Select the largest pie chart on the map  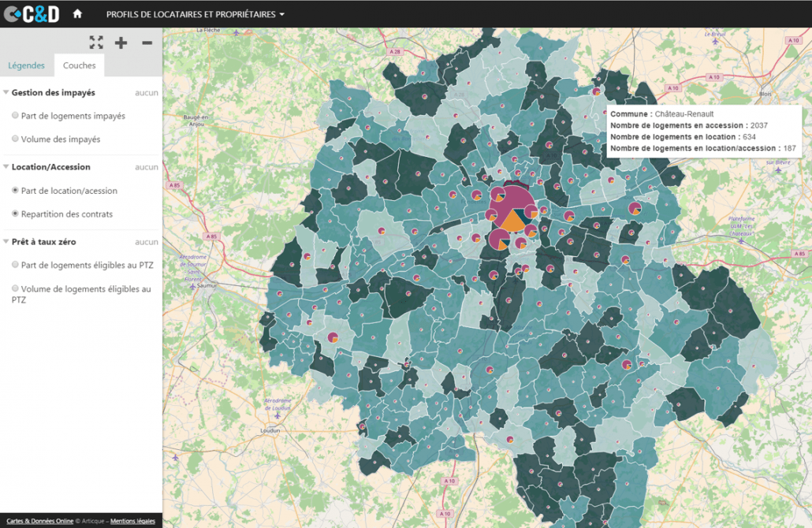512,208
